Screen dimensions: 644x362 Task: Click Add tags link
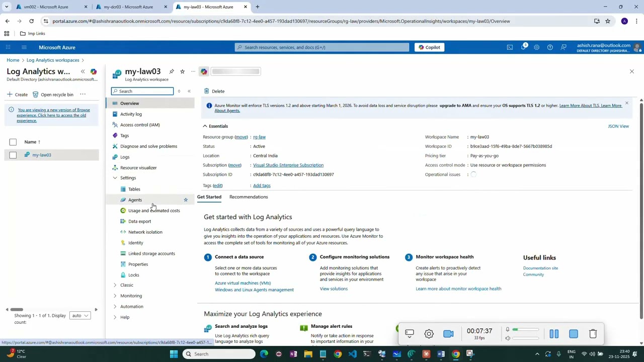[262, 186]
